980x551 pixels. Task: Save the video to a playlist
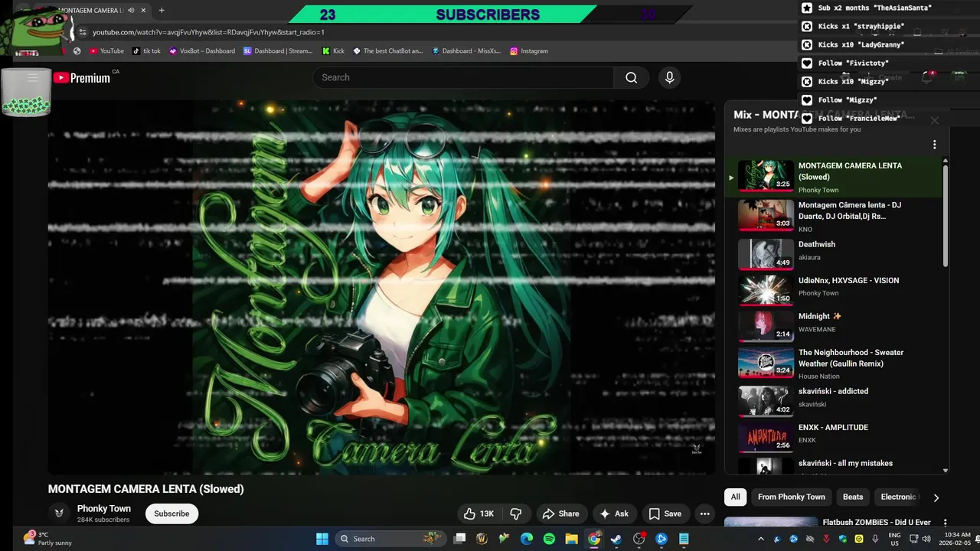[665, 514]
